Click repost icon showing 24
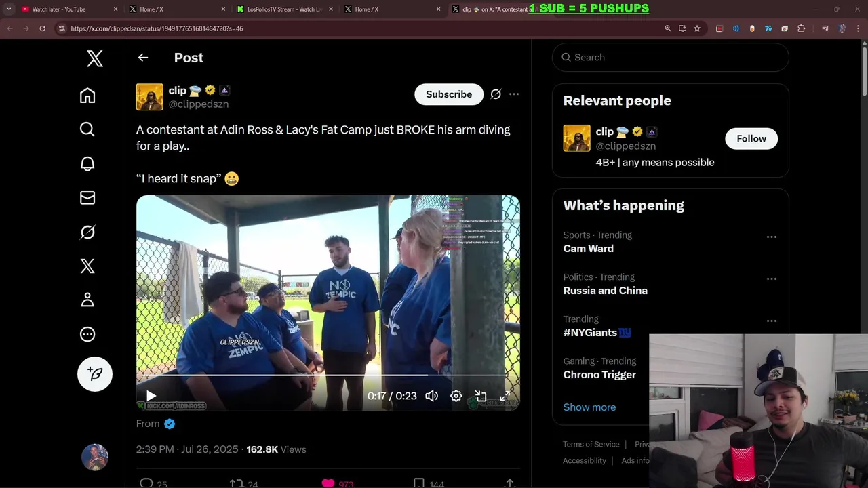The height and width of the screenshot is (488, 868). click(236, 483)
